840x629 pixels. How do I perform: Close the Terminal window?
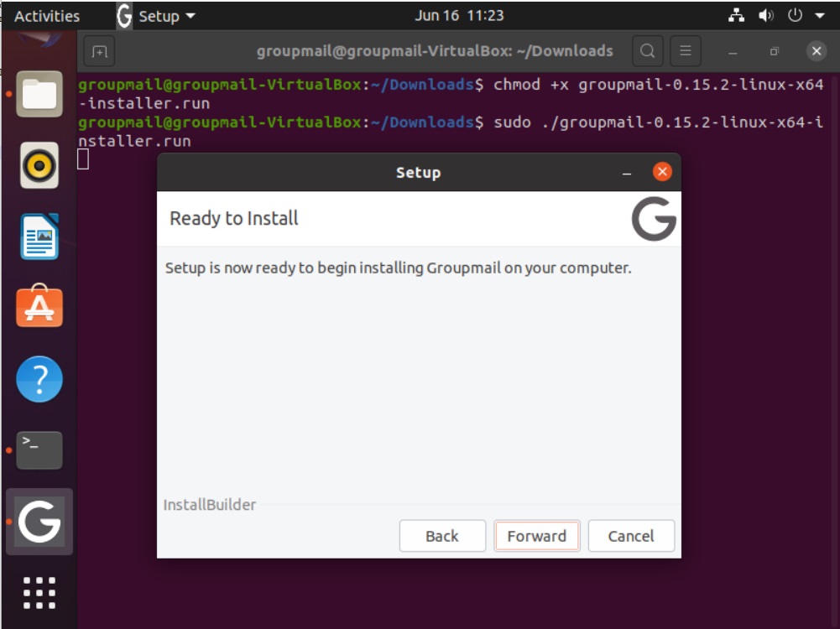pyautogui.click(x=817, y=51)
